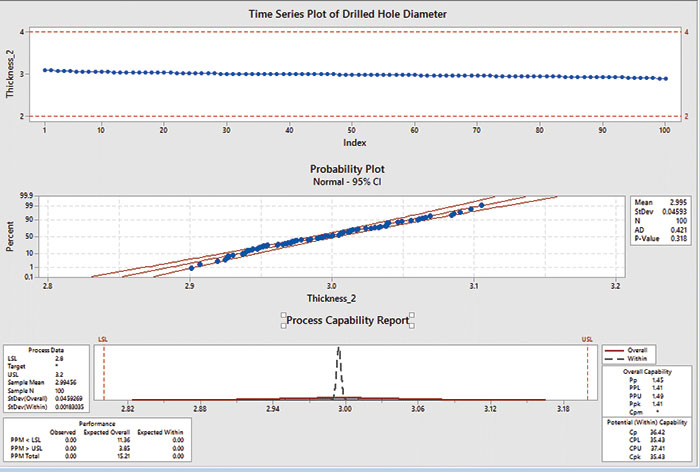Click the 'Process Data' box heading
Image resolution: width=700 pixels, height=472 pixels.
(46, 350)
